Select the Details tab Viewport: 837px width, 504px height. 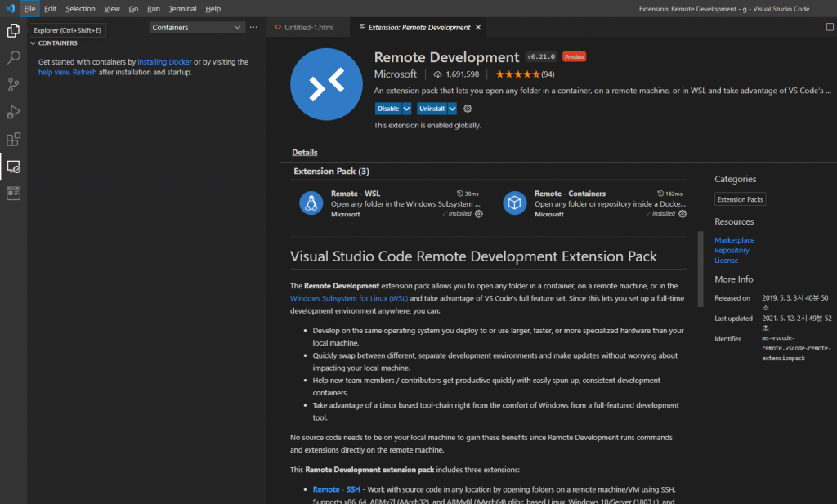click(305, 153)
